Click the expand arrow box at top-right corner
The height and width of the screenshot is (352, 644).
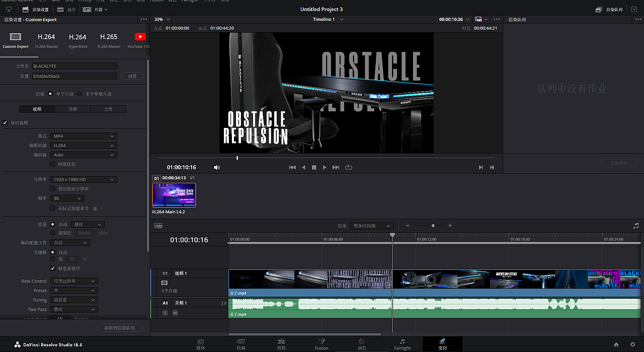pyautogui.click(x=633, y=10)
